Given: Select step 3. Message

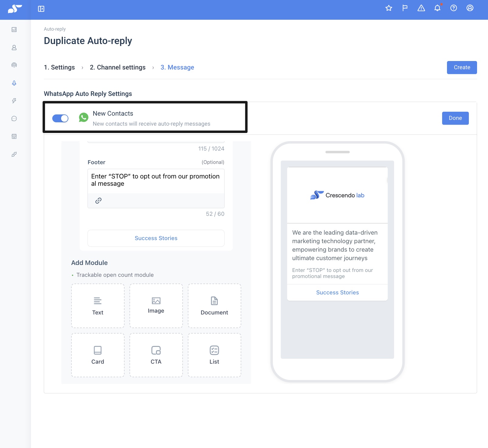Looking at the screenshot, I should pos(177,67).
